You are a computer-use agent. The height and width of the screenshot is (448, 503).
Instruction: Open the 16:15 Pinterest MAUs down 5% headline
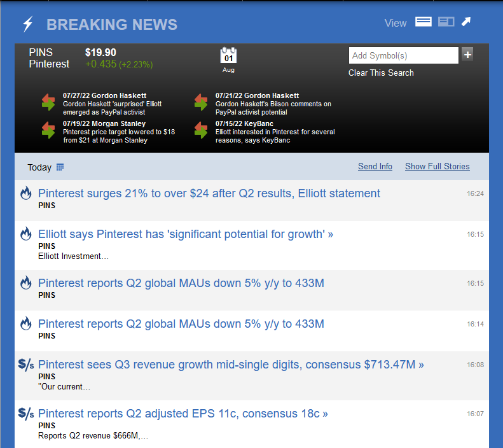(x=181, y=283)
